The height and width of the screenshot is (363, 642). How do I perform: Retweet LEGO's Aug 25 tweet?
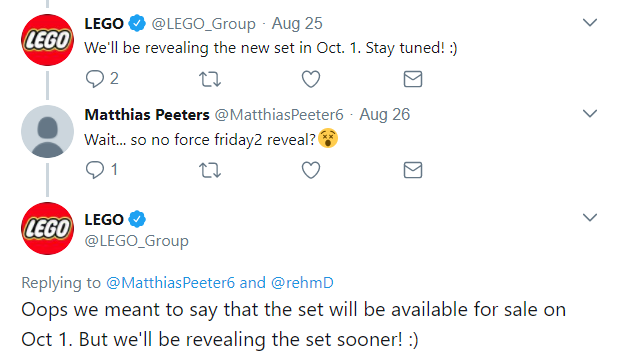(x=210, y=79)
